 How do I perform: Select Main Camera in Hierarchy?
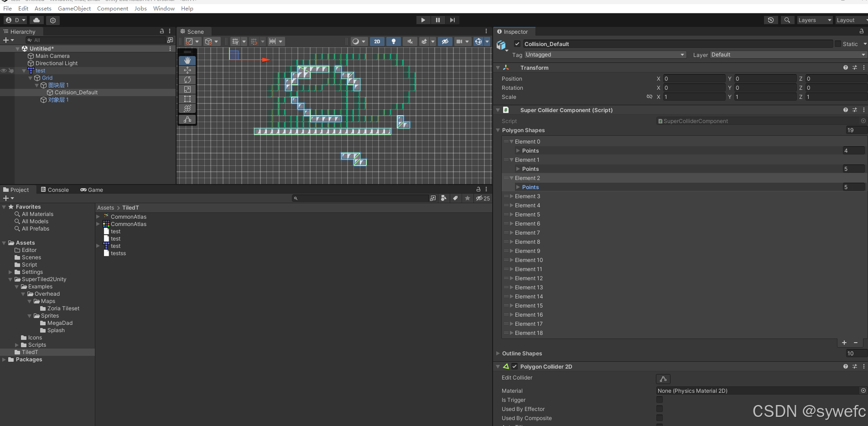tap(52, 56)
